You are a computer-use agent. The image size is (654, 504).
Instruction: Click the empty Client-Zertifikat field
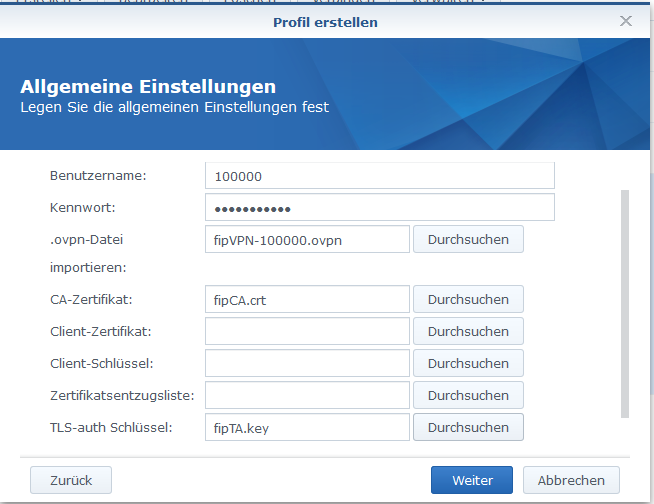307,331
